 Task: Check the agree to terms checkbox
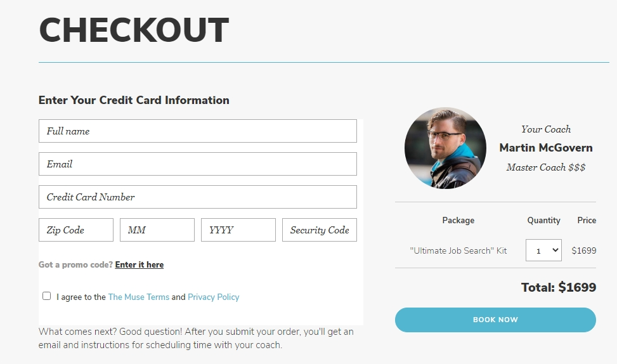point(46,296)
